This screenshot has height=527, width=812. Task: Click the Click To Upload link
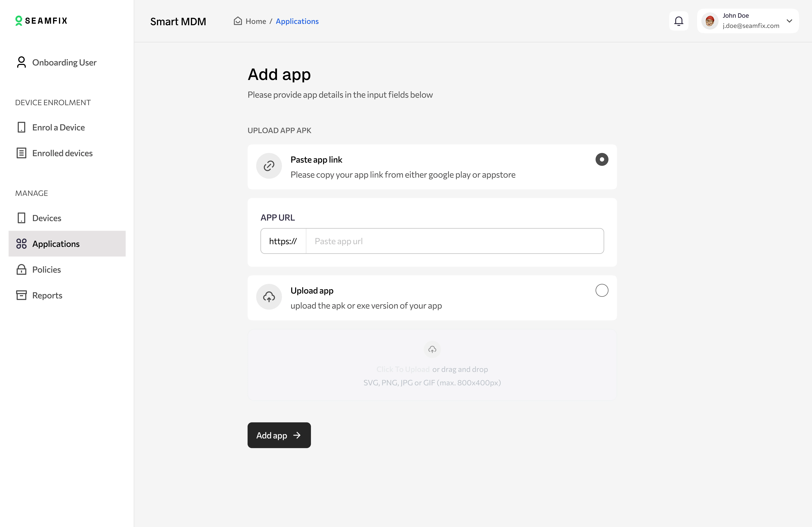(x=403, y=369)
